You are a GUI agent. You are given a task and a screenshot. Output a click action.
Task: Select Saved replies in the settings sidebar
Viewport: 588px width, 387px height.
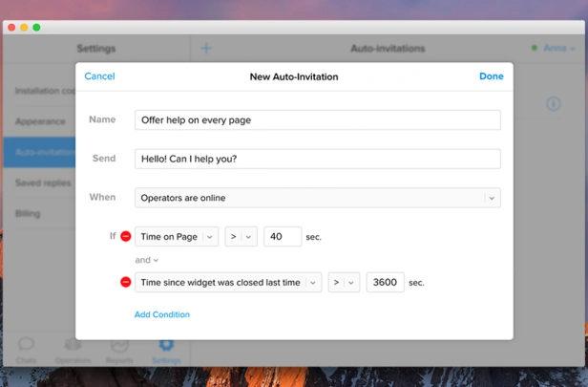tap(43, 183)
